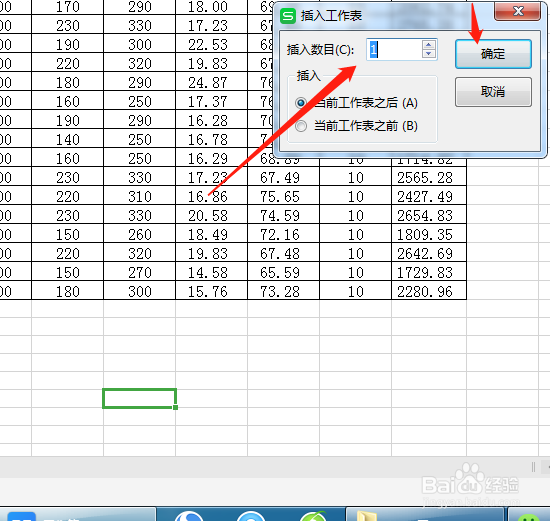Select cell containing 2642.69
Viewport: 550px width, 521px height.
[429, 252]
